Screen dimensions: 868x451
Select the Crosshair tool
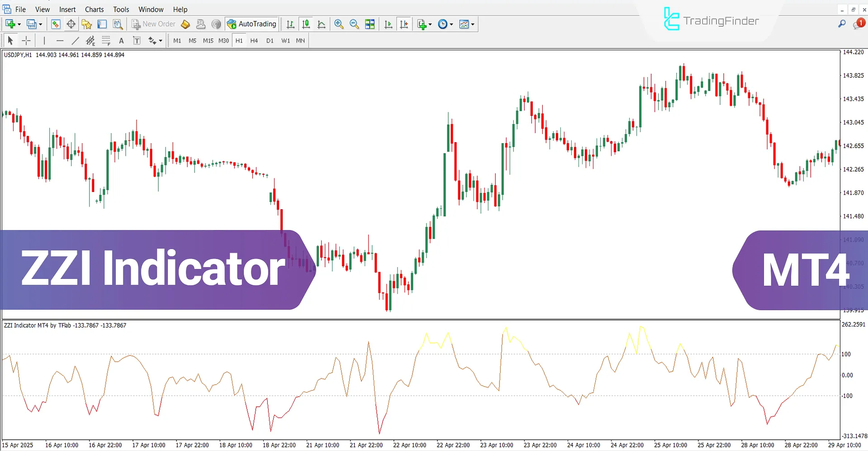tap(26, 41)
